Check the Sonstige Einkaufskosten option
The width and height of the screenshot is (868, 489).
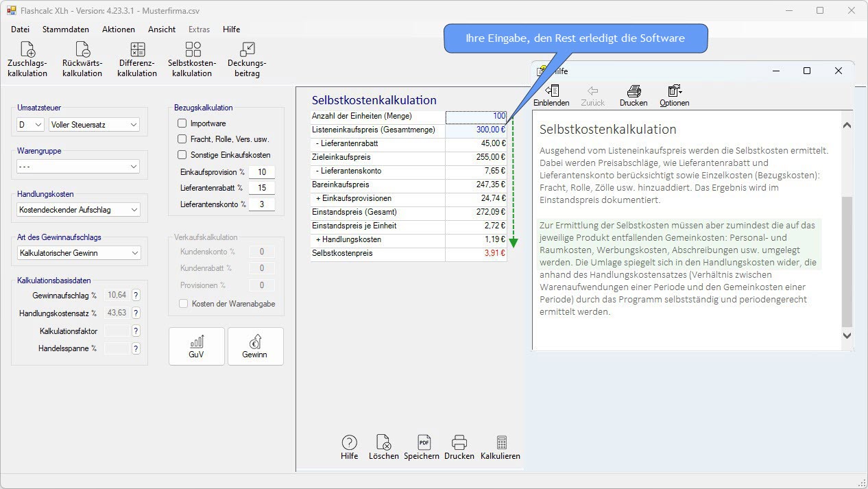(182, 155)
